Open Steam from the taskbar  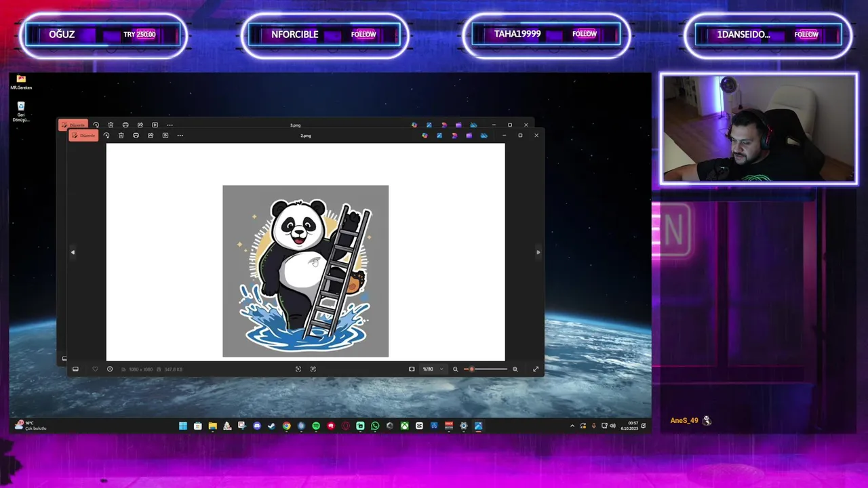point(272,426)
